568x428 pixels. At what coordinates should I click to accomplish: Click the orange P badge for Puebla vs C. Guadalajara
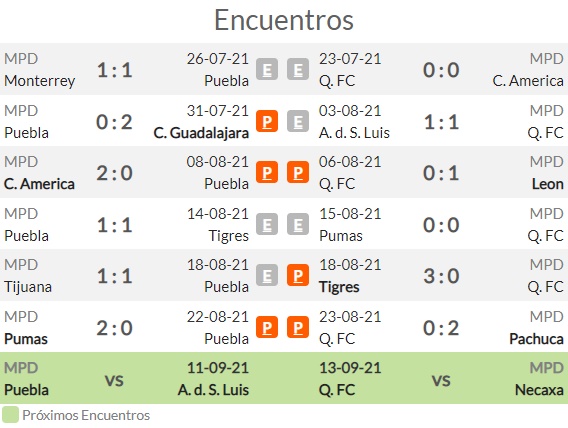[267, 121]
